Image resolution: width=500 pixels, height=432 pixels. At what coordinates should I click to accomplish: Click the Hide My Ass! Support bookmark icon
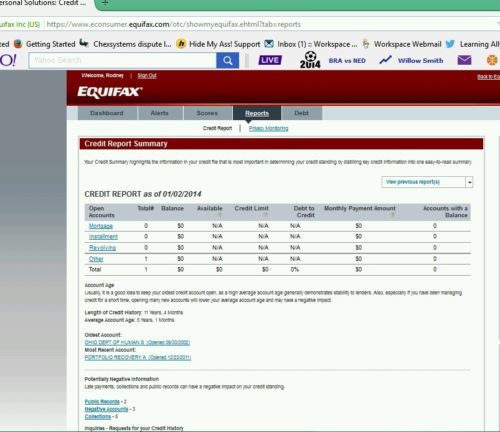[x=181, y=44]
